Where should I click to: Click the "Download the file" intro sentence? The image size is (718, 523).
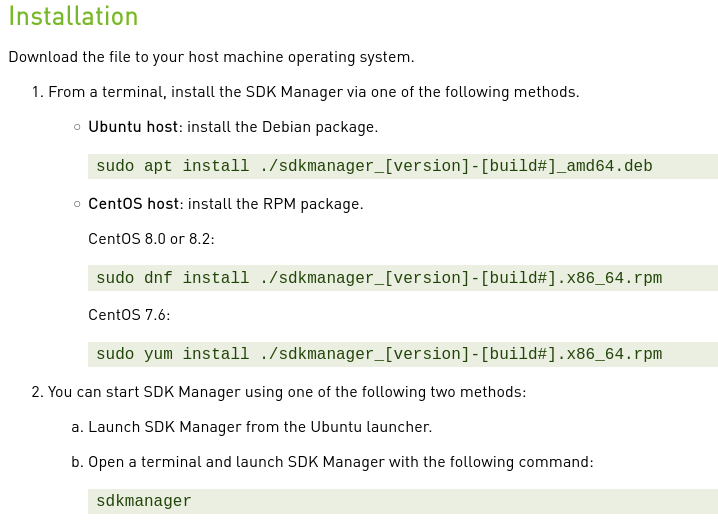211,57
